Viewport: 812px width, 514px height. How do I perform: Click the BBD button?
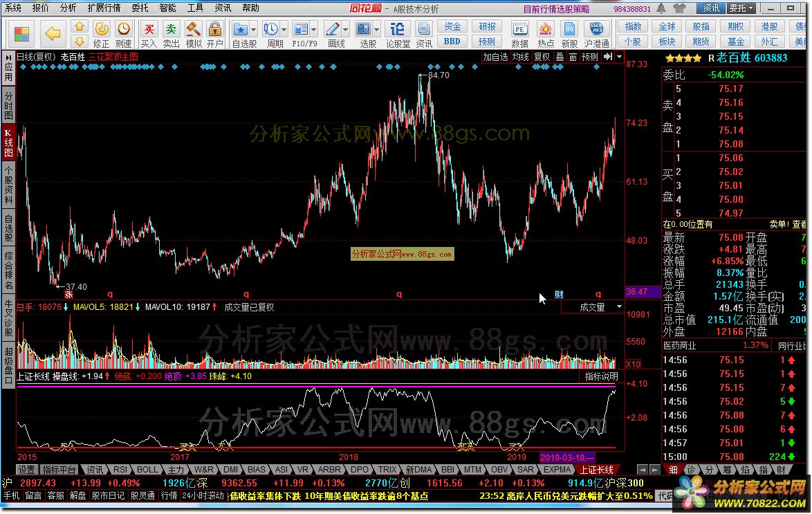[x=452, y=42]
